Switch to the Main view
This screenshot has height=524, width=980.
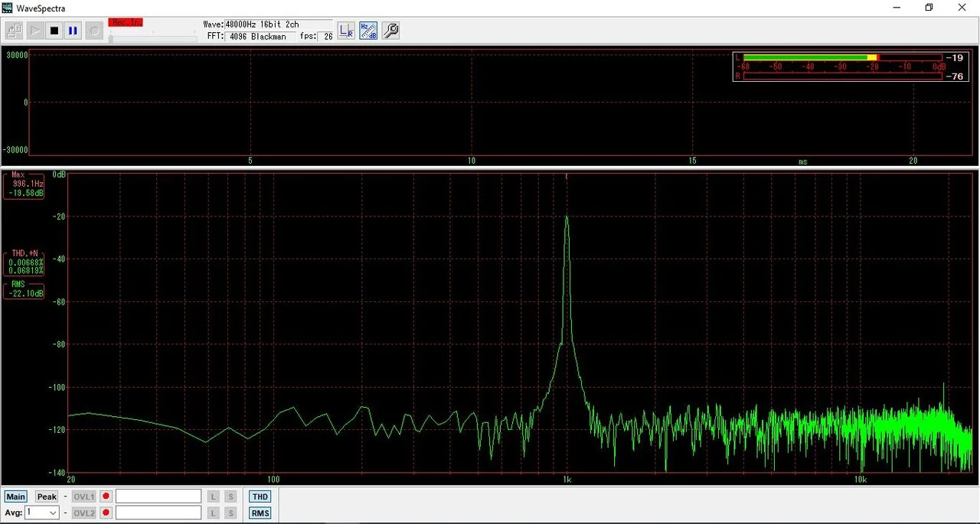tap(15, 496)
